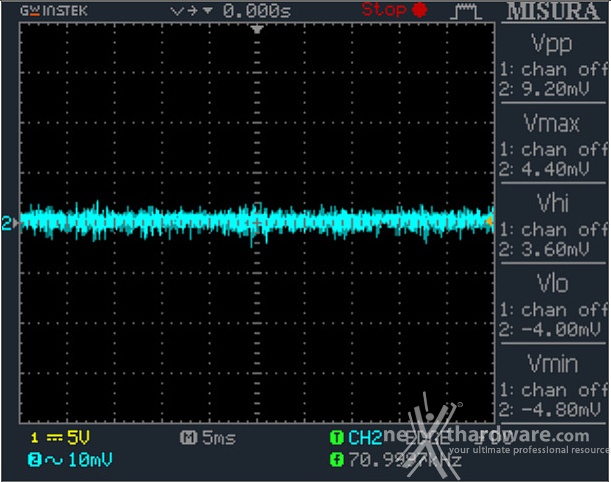
Task: Click the CH2 trigger source label
Action: [365, 438]
